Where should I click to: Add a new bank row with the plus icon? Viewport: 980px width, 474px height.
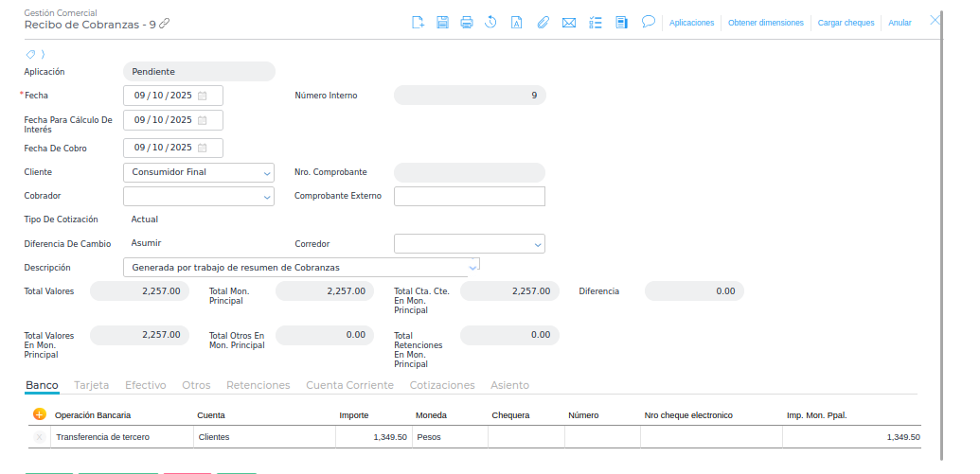[x=39, y=414]
